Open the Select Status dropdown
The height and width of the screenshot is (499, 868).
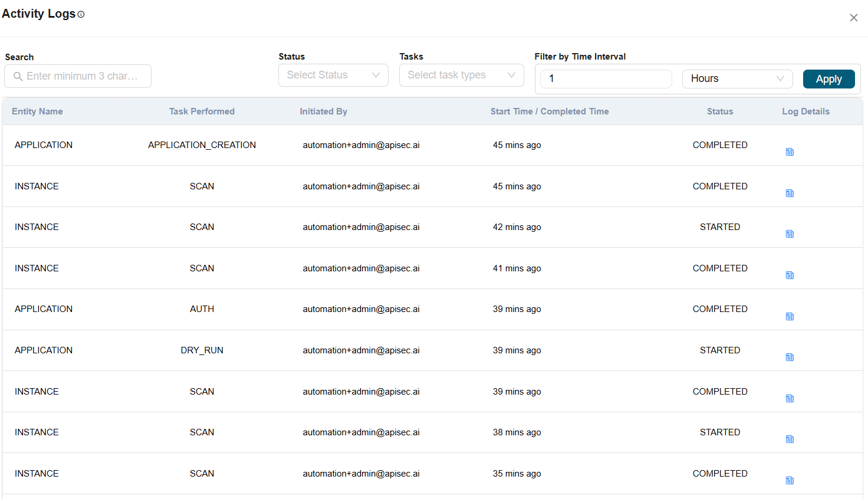pyautogui.click(x=333, y=75)
